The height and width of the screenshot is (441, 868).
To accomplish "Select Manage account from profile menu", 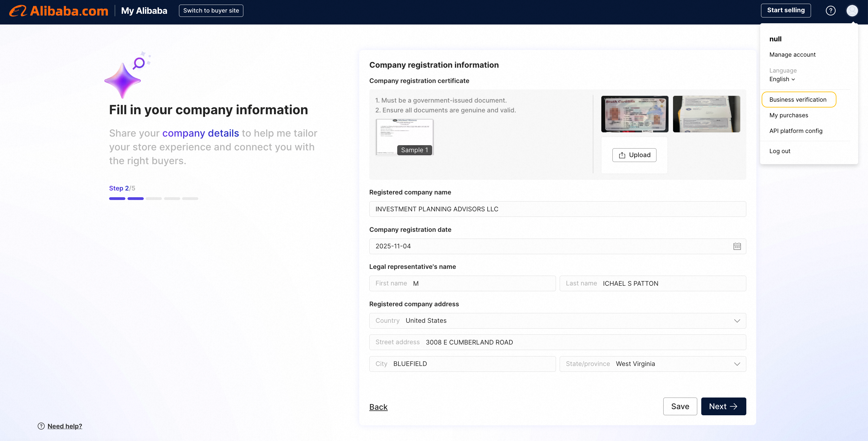I will coord(792,55).
